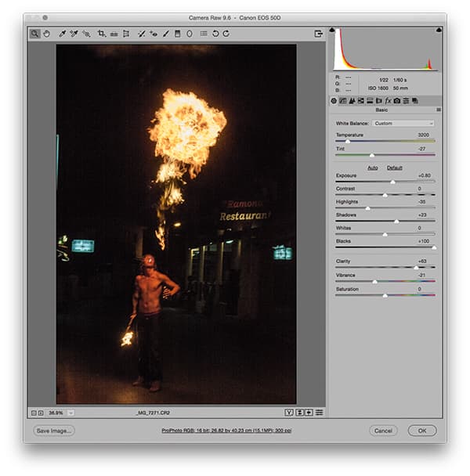Screen dimensions: 470x476
Task: Click the Vibrance slider handle
Action: tap(375, 282)
